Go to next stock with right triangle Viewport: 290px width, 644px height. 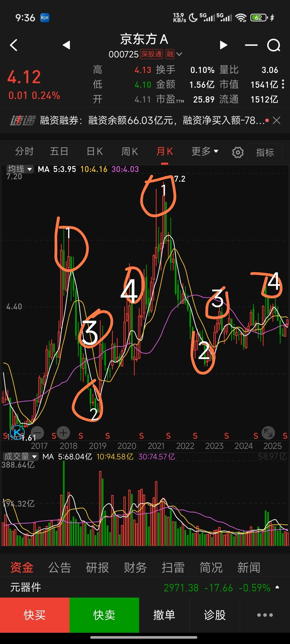pos(223,45)
